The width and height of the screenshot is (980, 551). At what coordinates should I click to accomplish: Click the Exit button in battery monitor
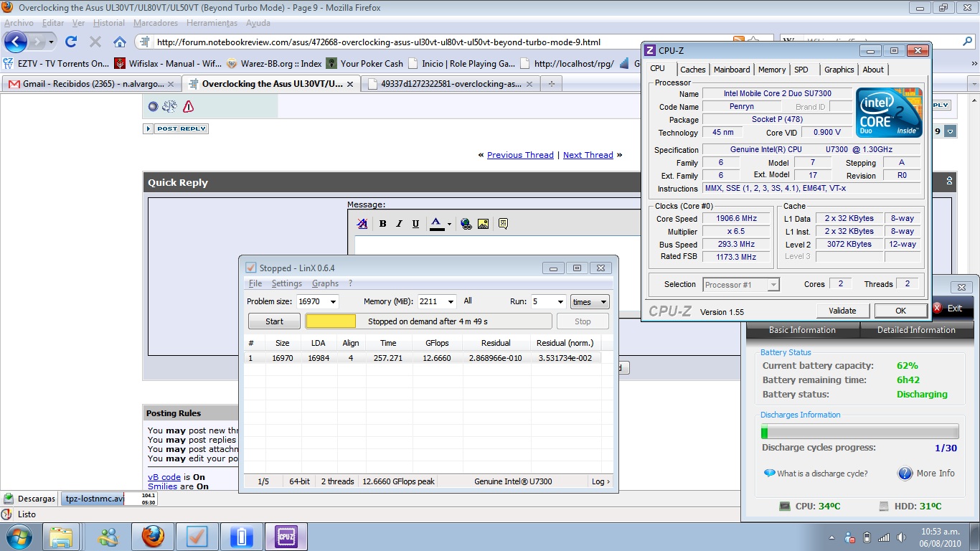(x=947, y=308)
